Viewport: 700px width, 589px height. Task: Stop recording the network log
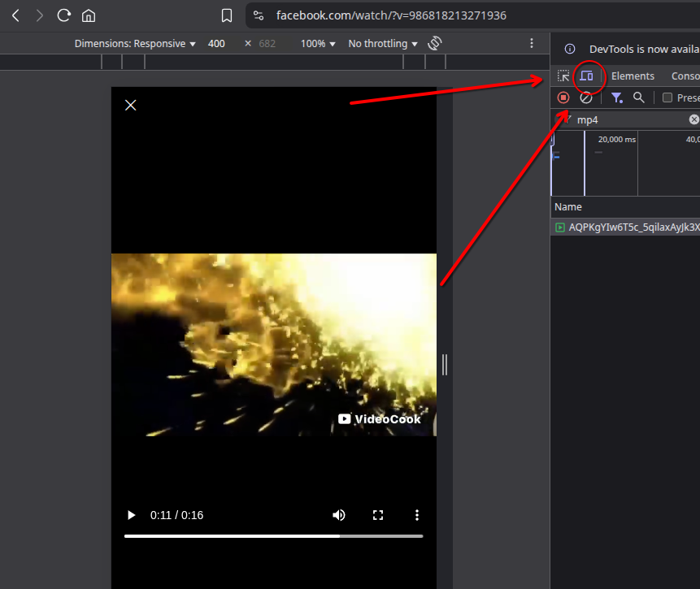click(563, 97)
